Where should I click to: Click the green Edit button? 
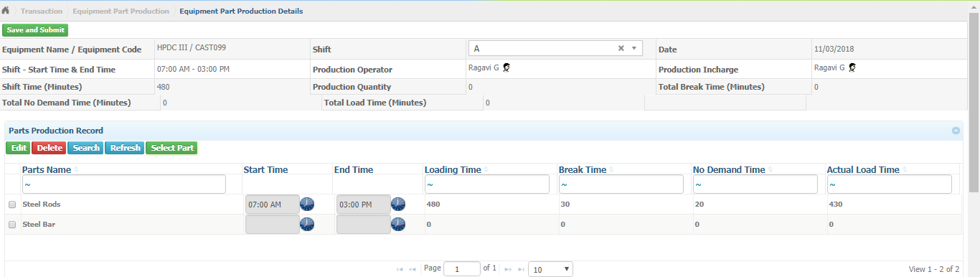(x=19, y=148)
